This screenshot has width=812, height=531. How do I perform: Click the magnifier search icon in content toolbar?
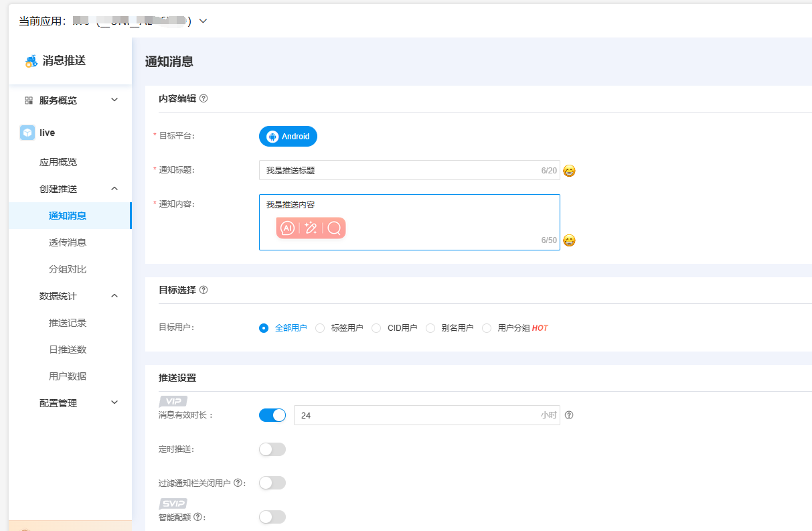(x=333, y=228)
